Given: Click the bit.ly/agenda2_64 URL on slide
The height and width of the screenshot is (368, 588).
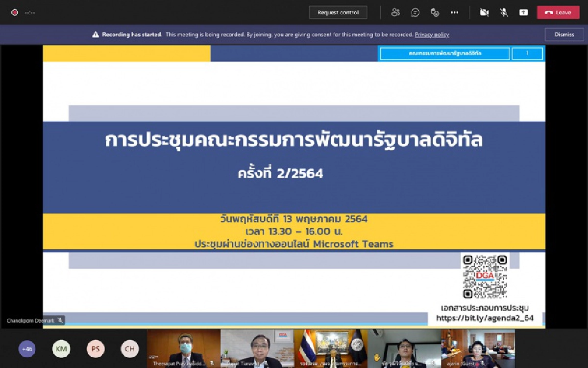Looking at the screenshot, I should tap(485, 318).
